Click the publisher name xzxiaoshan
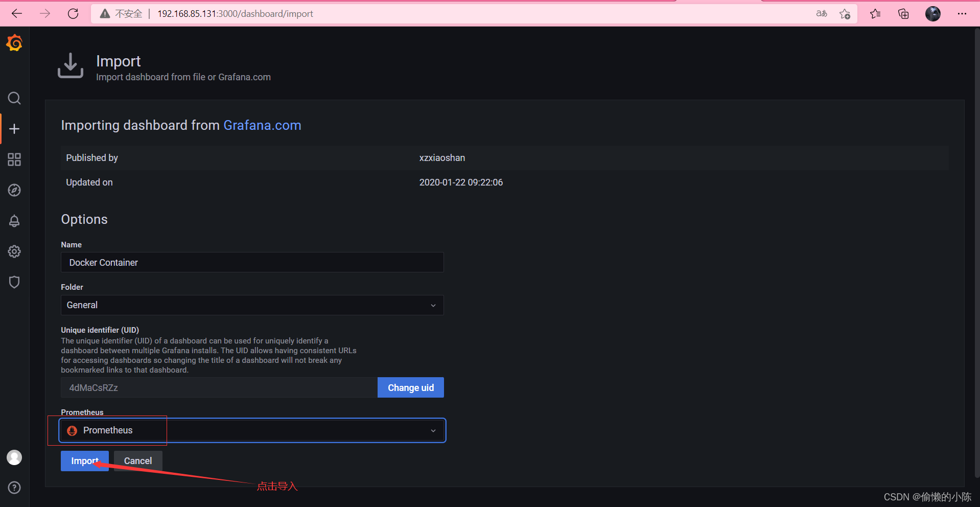The image size is (980, 507). [x=442, y=158]
